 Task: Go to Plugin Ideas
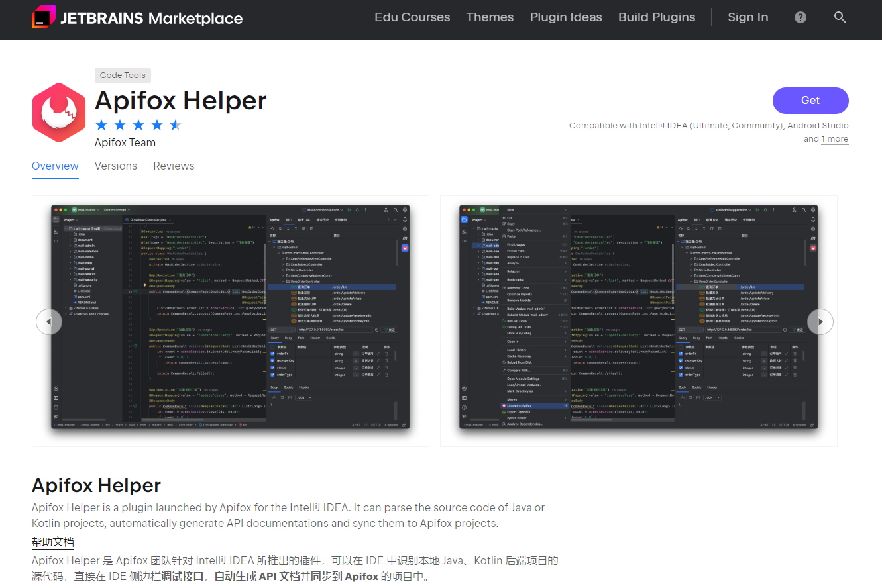click(566, 17)
